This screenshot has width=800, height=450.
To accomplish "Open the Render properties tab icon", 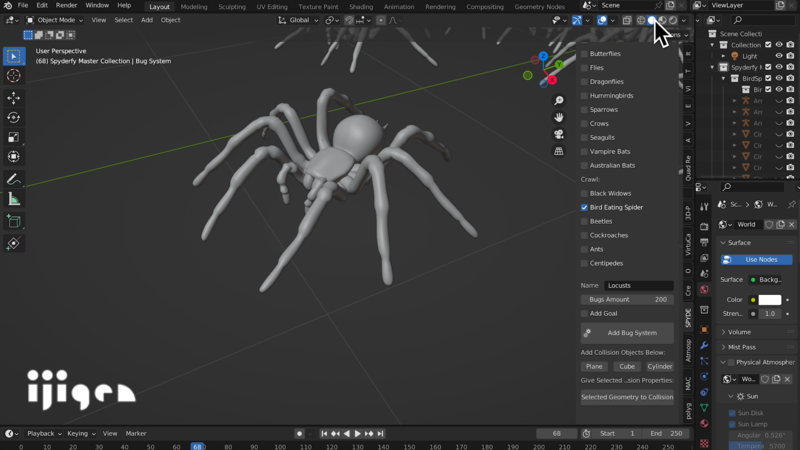I will click(705, 226).
